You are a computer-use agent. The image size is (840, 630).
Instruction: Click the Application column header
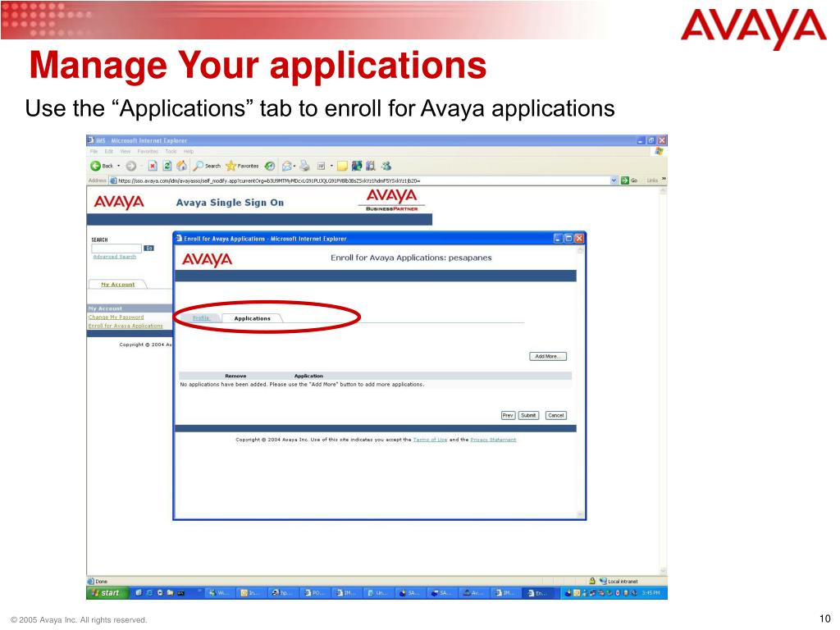308,376
